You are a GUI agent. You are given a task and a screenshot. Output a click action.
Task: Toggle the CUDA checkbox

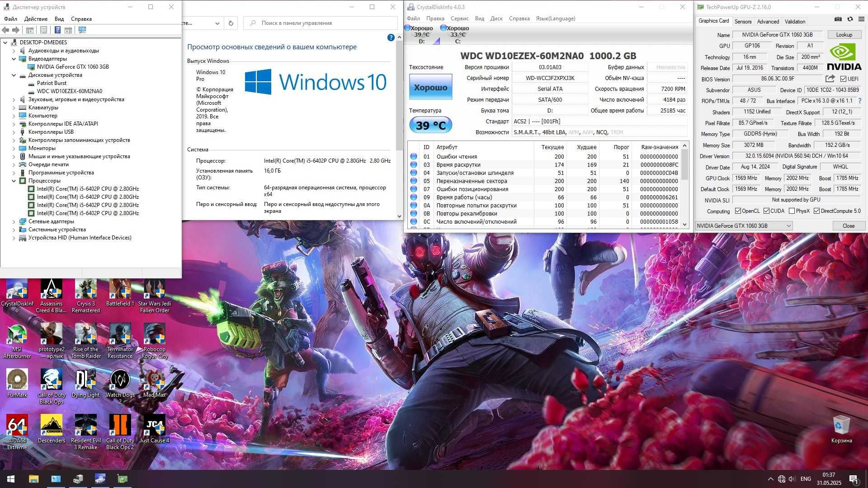tap(766, 211)
